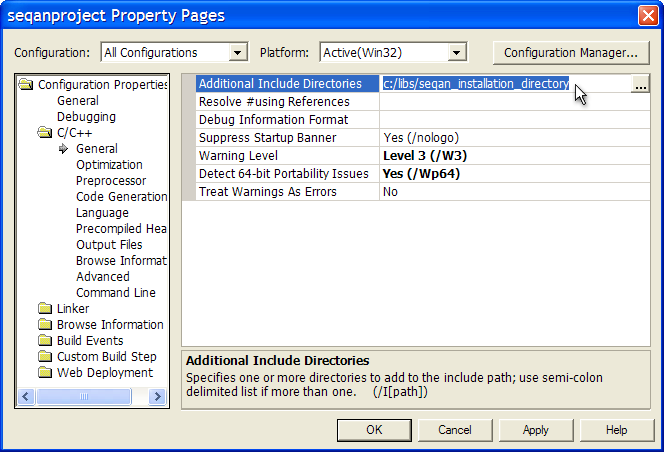Click the tree's horizontal scrollbar right arrow

[157, 397]
